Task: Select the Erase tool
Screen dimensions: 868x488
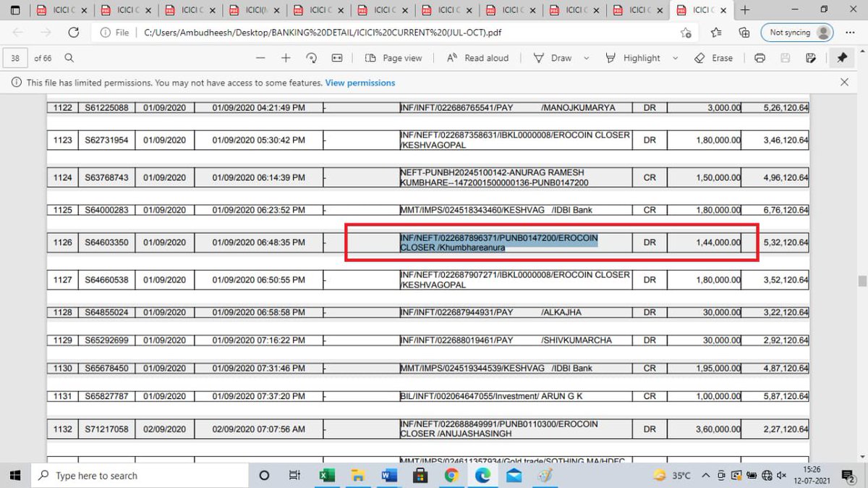Action: (x=713, y=58)
